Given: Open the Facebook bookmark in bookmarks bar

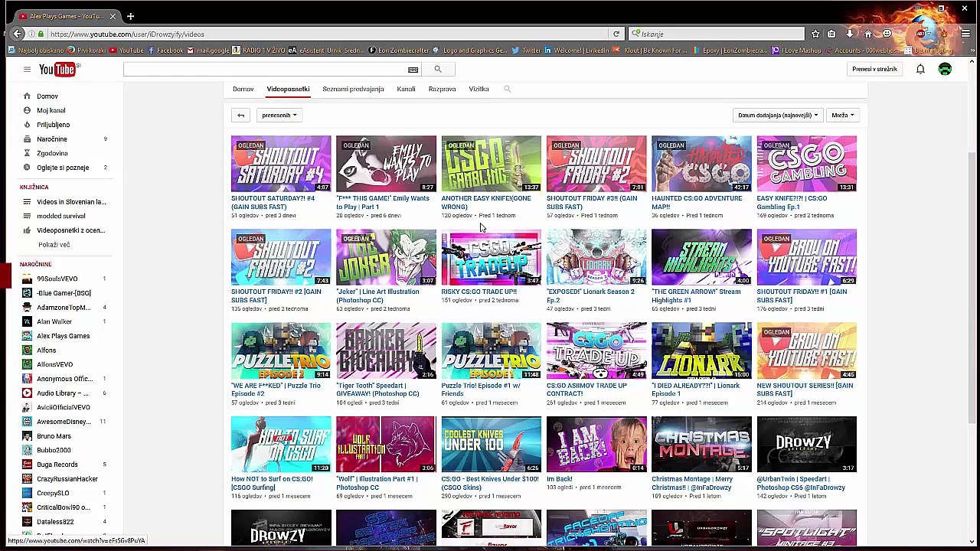Looking at the screenshot, I should pos(165,51).
